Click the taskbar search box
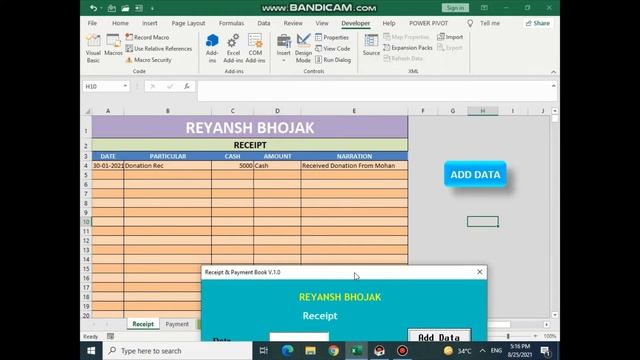The width and height of the screenshot is (640, 360). tap(178, 351)
